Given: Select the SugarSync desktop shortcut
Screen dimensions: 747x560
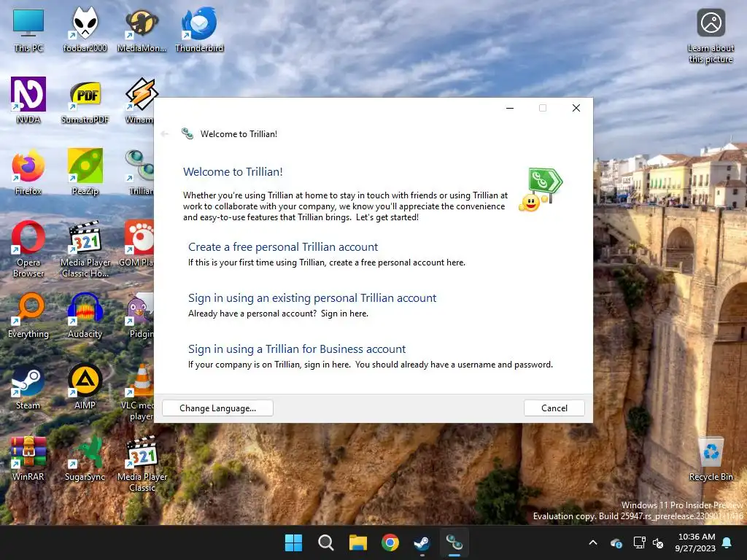Looking at the screenshot, I should pos(85,458).
